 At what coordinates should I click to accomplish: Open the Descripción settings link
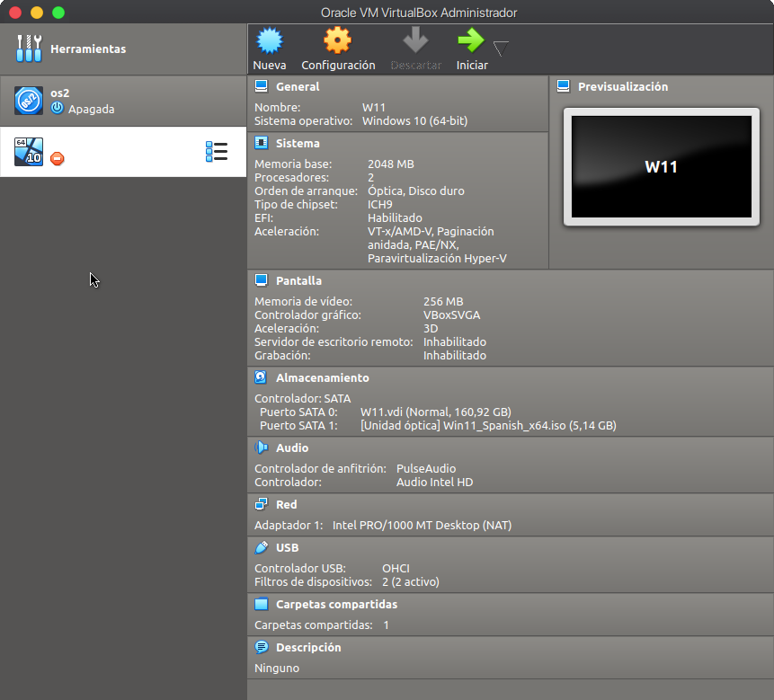point(308,647)
